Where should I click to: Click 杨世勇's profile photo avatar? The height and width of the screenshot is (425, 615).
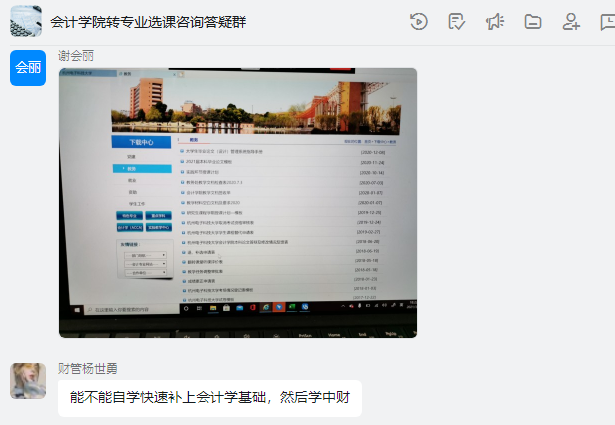tap(27, 380)
